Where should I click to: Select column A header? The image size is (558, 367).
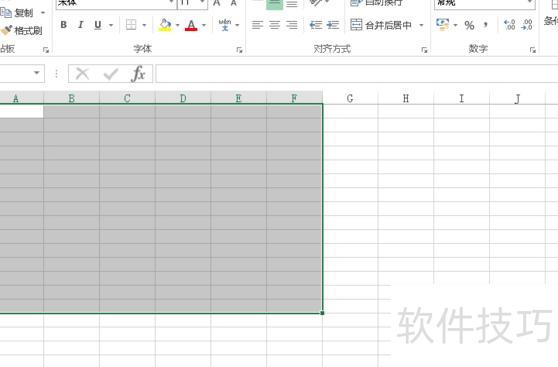pyautogui.click(x=21, y=98)
